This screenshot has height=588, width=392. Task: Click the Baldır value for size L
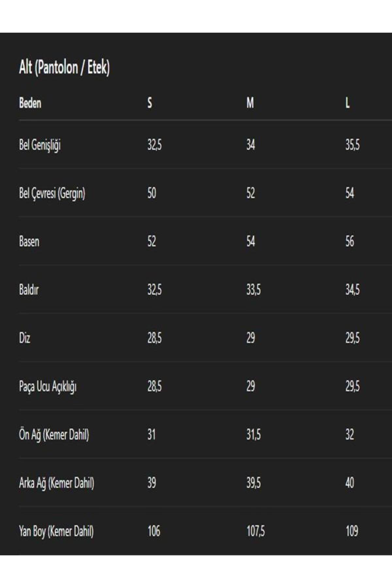(352, 290)
